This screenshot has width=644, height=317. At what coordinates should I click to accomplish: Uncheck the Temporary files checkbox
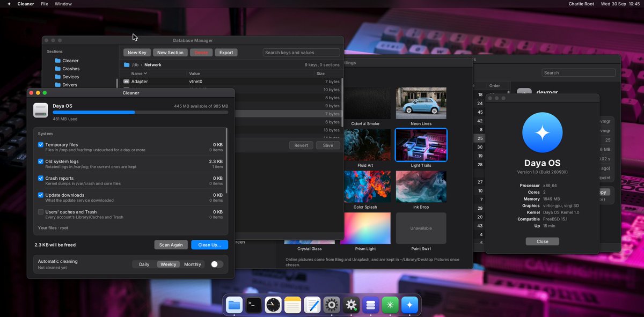click(x=41, y=145)
